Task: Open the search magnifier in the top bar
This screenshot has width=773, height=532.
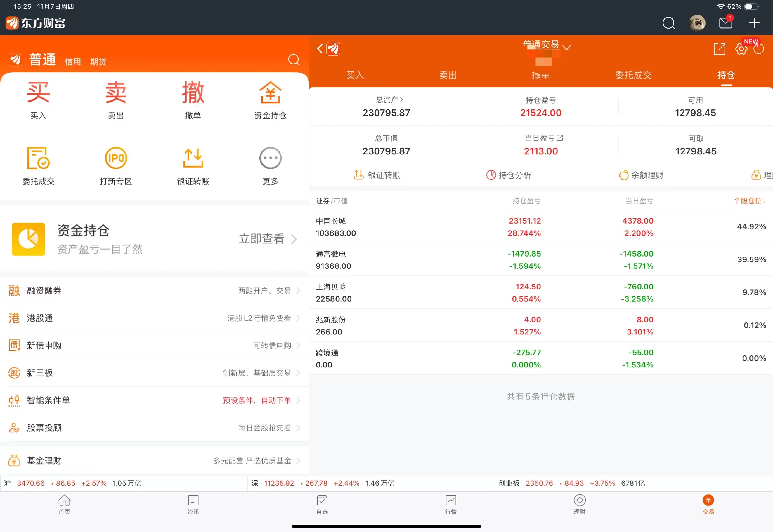Action: [x=668, y=23]
